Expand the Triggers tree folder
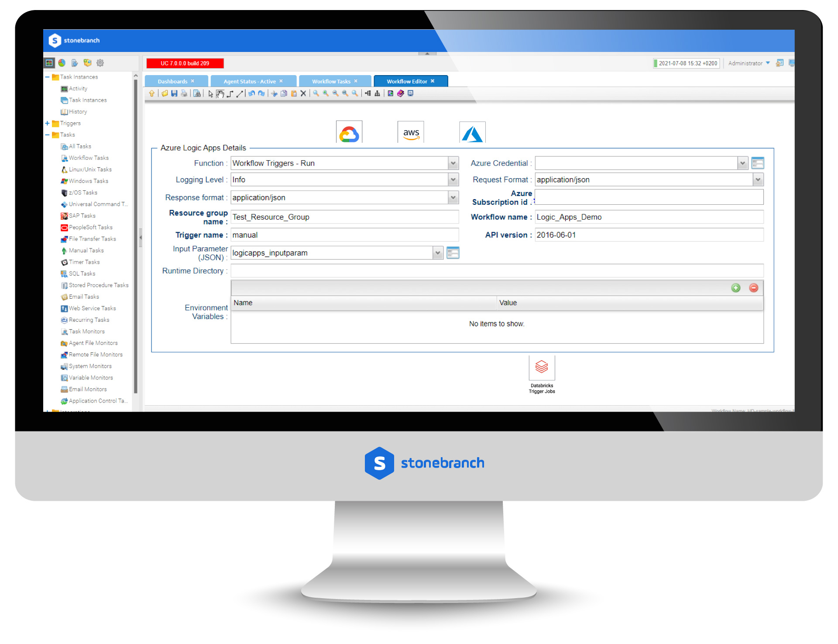This screenshot has height=644, width=838. (47, 124)
